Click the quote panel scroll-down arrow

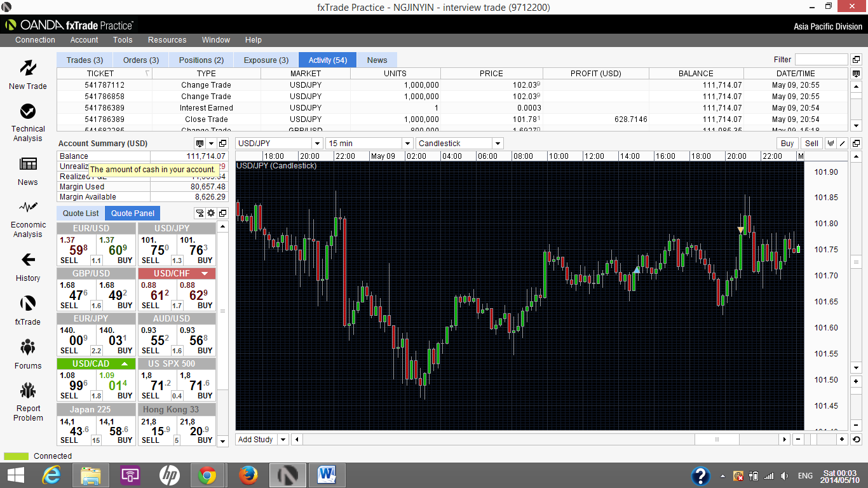[222, 441]
